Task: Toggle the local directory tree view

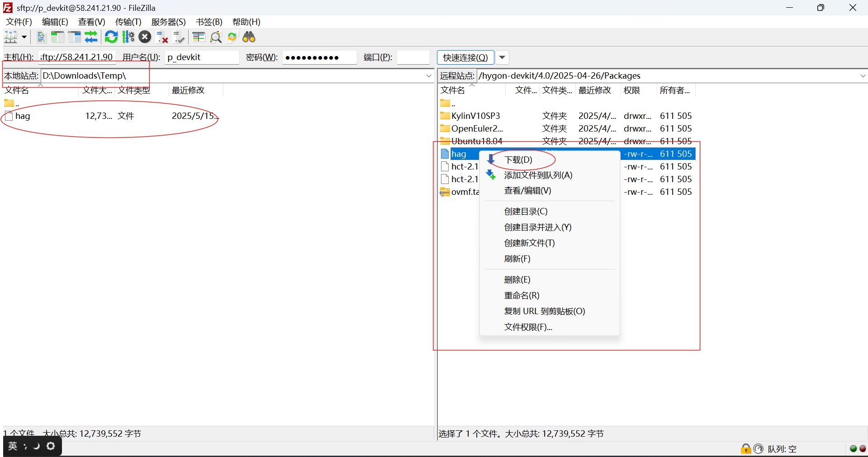Action: coord(57,37)
